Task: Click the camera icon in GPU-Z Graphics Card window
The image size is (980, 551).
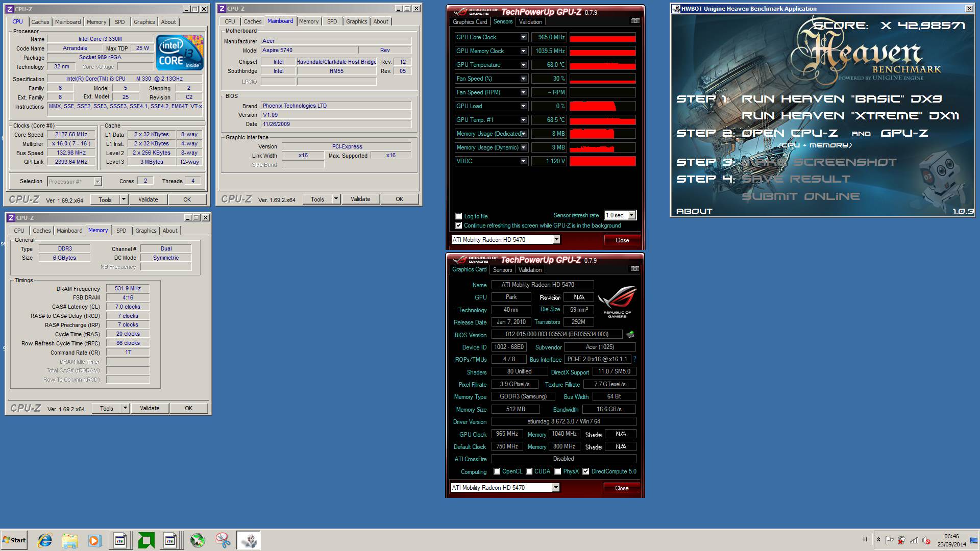Action: point(634,269)
